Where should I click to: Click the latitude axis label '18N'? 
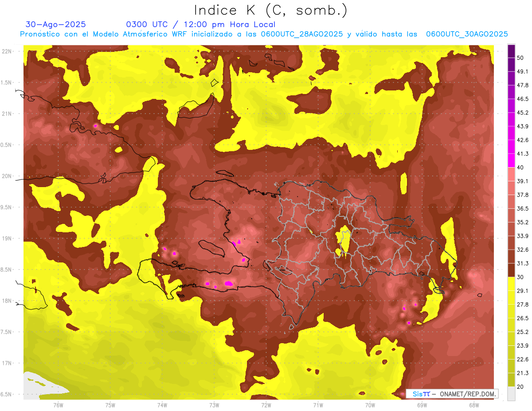[x=7, y=301]
